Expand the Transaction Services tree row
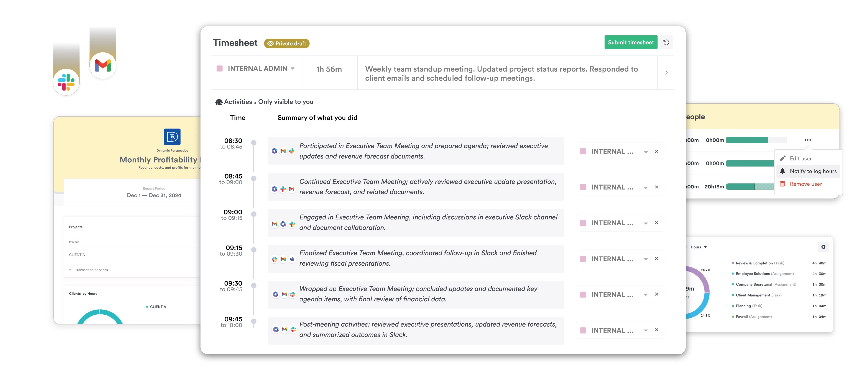This screenshot has height=384, width=868. pos(70,270)
